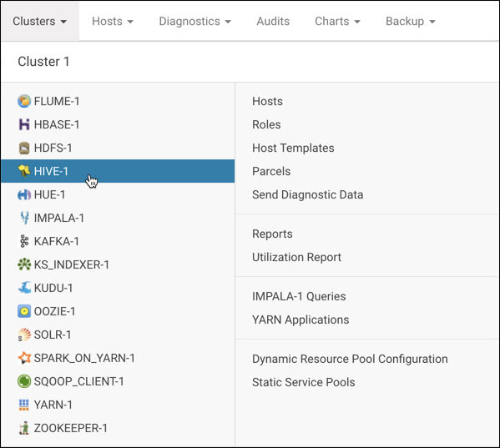The width and height of the screenshot is (500, 448).
Task: Expand the Hosts menu caret
Action: pos(130,22)
